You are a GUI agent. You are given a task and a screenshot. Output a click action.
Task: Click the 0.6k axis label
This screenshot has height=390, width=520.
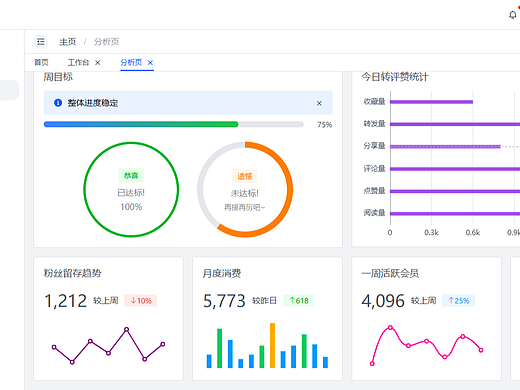(473, 232)
